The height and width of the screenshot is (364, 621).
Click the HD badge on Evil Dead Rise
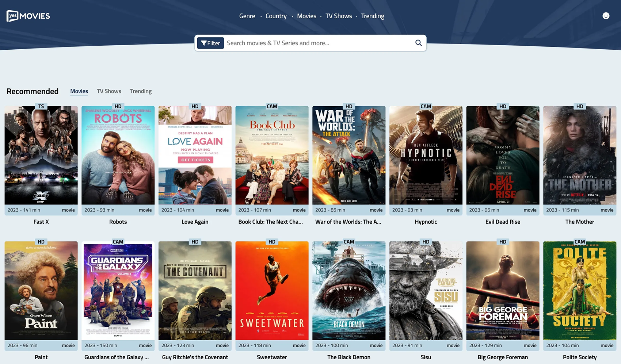pos(503,106)
